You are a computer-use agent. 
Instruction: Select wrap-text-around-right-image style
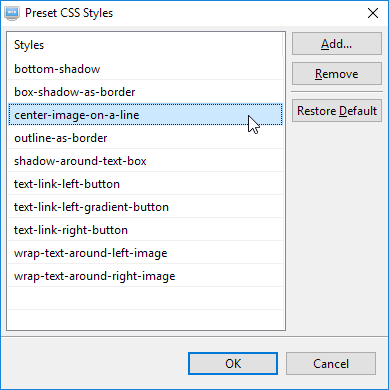145,276
